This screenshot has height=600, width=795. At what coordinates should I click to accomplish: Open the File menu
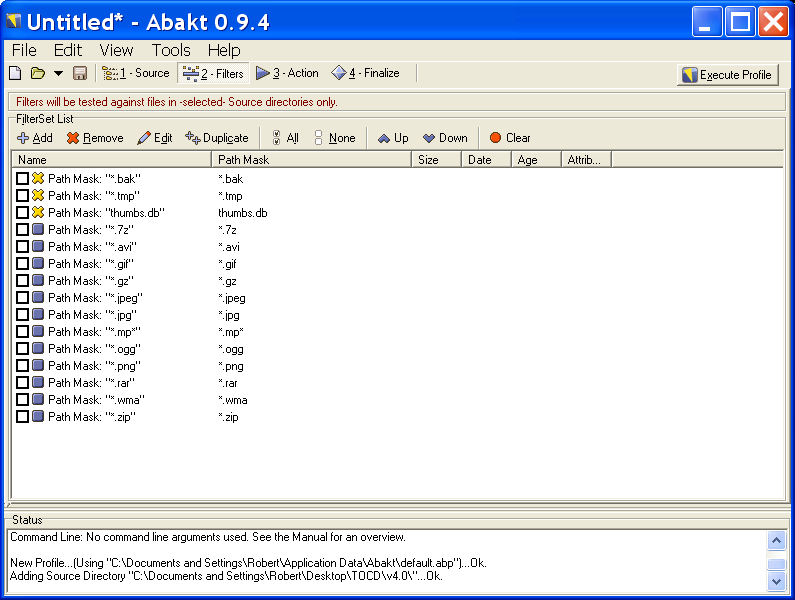tap(24, 50)
